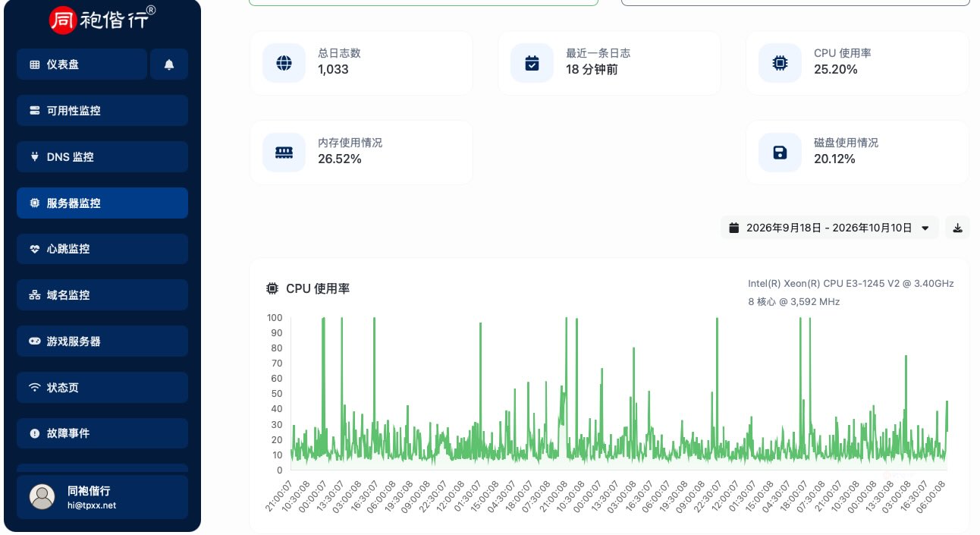The width and height of the screenshot is (980, 535).
Task: Open 心跳监控 sidebar item
Action: tap(102, 249)
